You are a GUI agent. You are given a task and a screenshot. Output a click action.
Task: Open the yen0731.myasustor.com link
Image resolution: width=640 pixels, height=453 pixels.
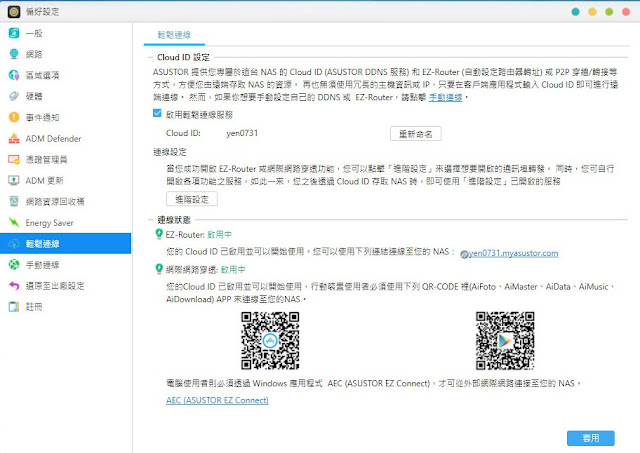513,253
